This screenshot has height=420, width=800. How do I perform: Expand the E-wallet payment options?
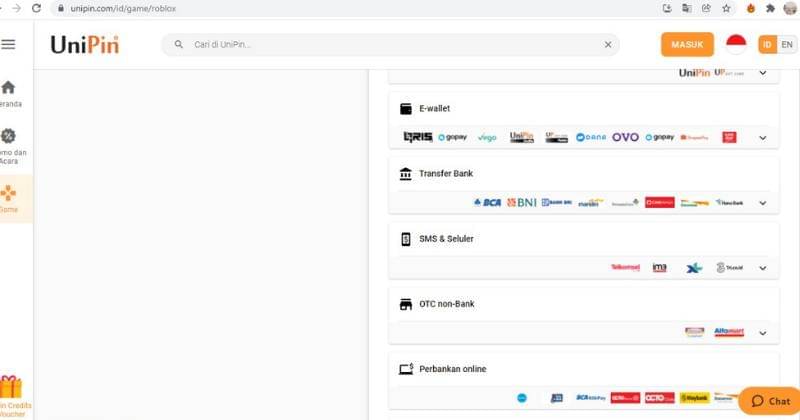click(762, 138)
